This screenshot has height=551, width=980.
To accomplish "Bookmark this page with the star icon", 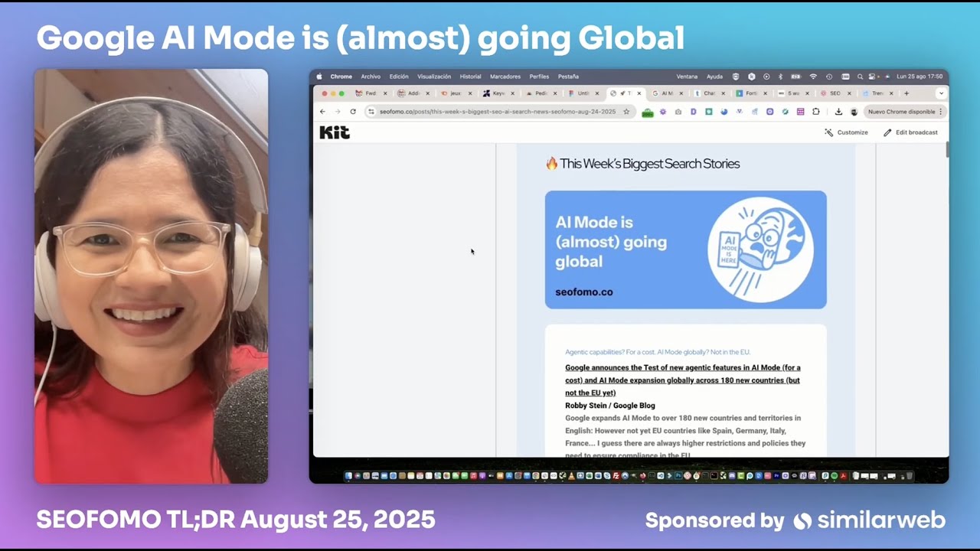I will point(626,112).
